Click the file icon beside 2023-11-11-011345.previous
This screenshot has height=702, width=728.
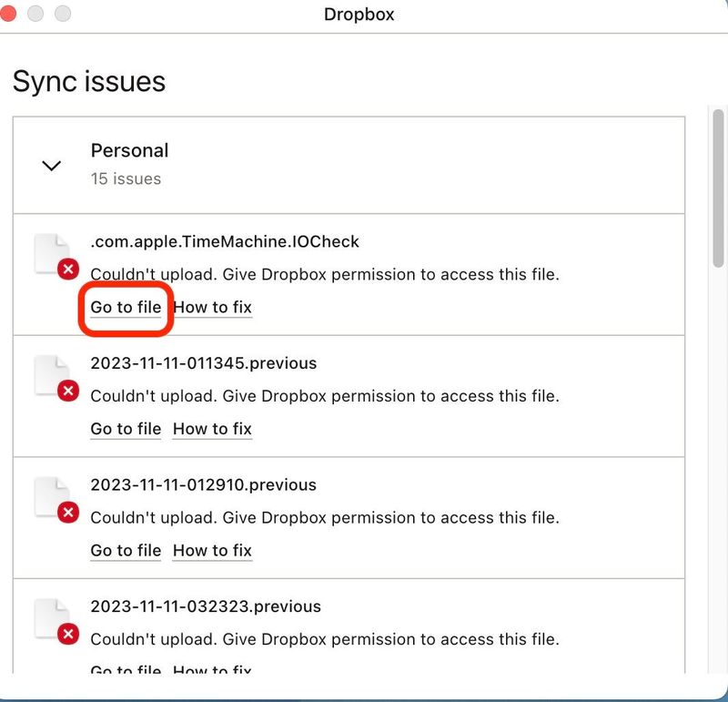(50, 374)
